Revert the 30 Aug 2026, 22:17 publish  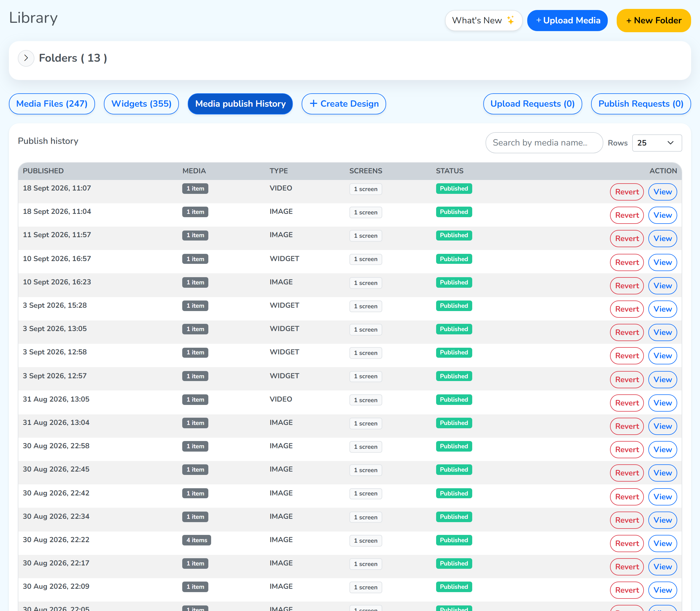pyautogui.click(x=627, y=567)
